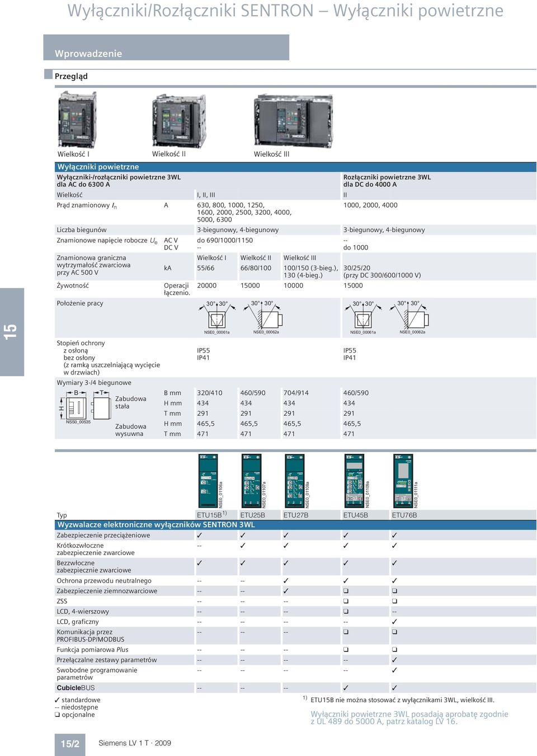Click the Komunikacja przez PROFIBUS-DP/MODBUS label
Image resolution: width=537 pixels, height=756 pixels.
[91, 636]
